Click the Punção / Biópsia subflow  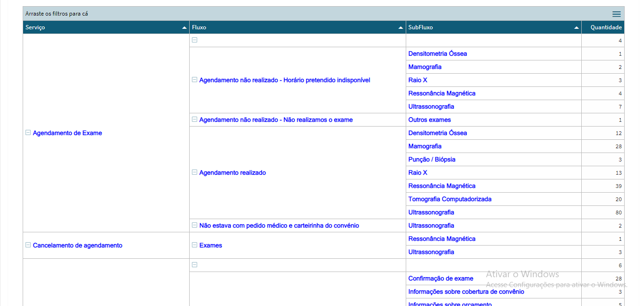point(432,160)
